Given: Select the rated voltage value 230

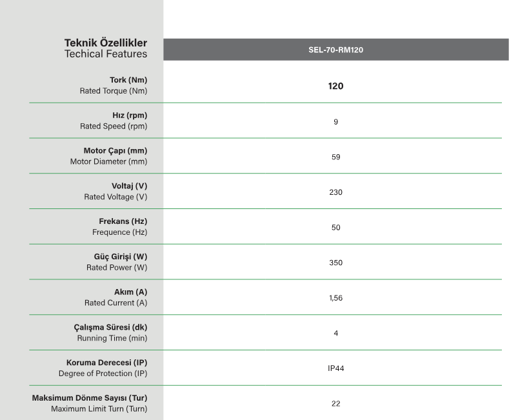Looking at the screenshot, I should click(x=335, y=192).
